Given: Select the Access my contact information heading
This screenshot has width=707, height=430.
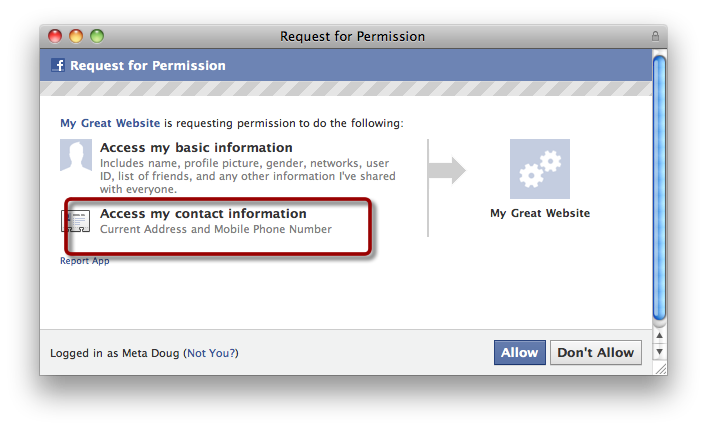Looking at the screenshot, I should (x=203, y=214).
